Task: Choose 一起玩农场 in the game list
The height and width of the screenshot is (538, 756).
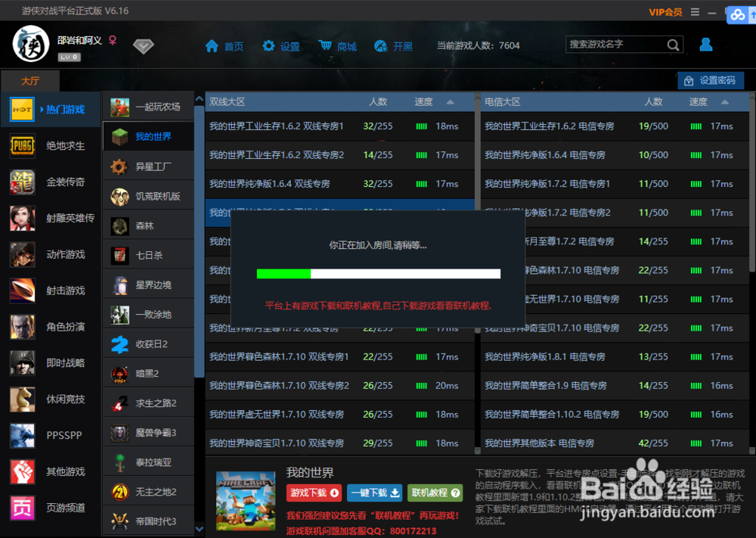Action: [x=148, y=107]
